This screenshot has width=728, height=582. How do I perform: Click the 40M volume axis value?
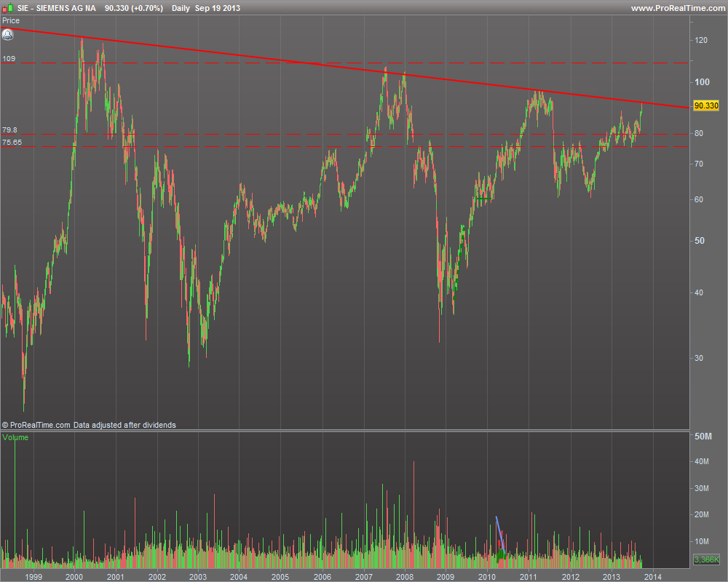[702, 461]
